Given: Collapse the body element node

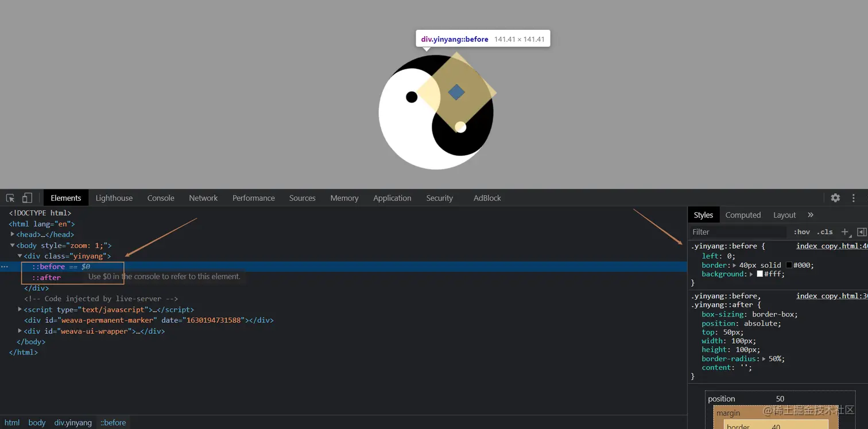Looking at the screenshot, I should [x=13, y=245].
